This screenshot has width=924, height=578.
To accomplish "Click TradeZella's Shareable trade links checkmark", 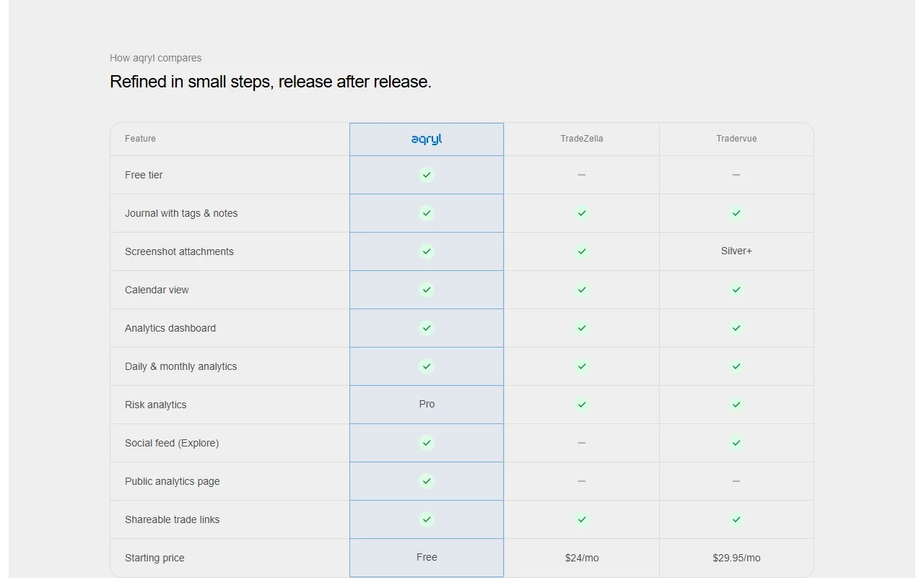I will (582, 519).
